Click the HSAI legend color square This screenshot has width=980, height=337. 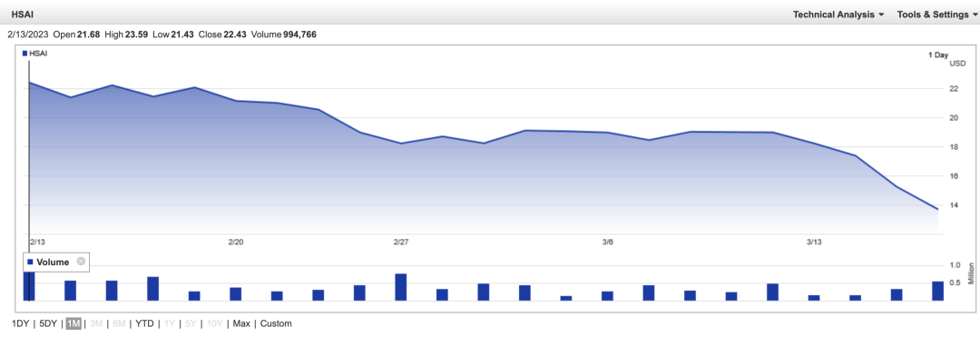pyautogui.click(x=25, y=54)
